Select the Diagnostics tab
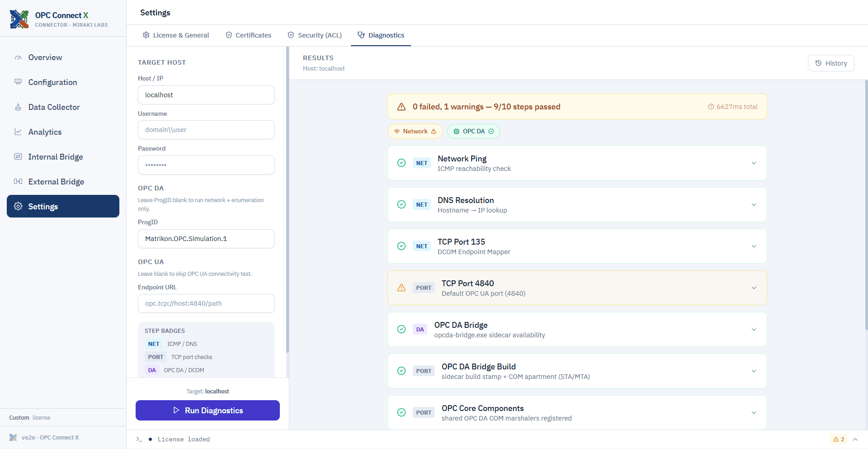 pos(381,35)
